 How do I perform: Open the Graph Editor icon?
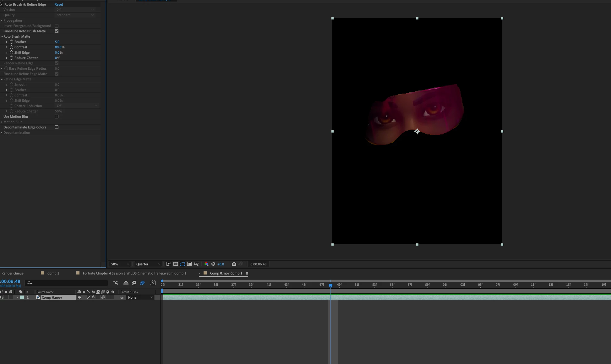[x=153, y=283]
